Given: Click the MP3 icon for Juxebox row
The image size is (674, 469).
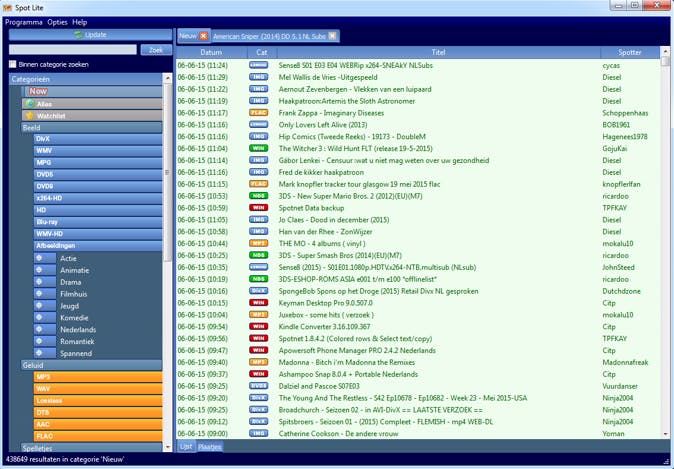Looking at the screenshot, I should pyautogui.click(x=258, y=315).
